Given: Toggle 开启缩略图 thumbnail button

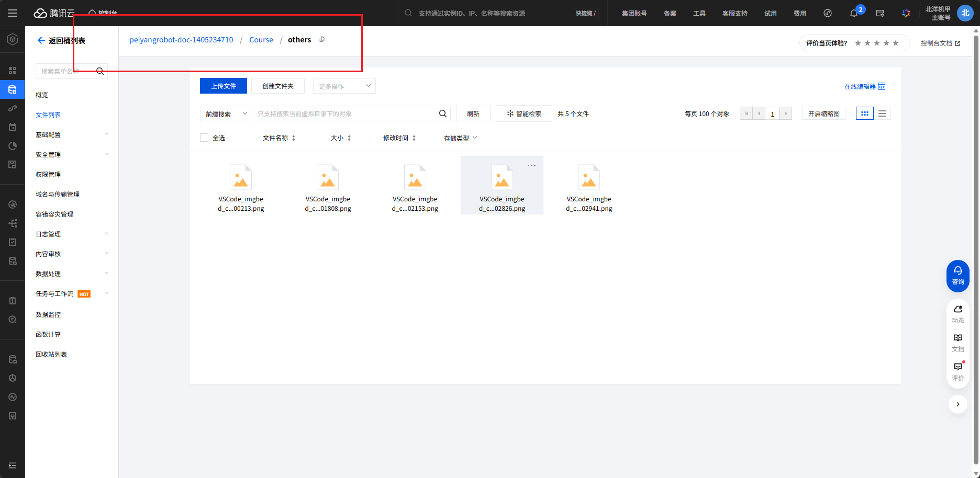Looking at the screenshot, I should tap(824, 113).
